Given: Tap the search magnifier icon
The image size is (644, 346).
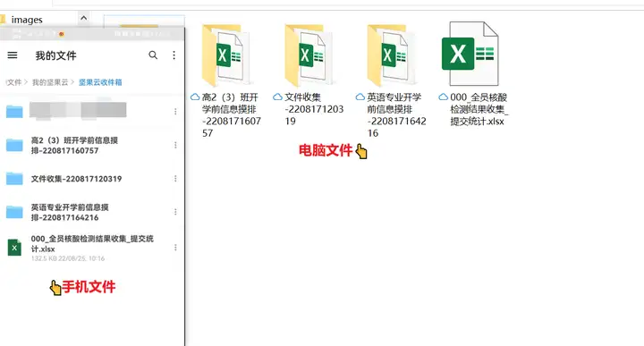Looking at the screenshot, I should coord(153,55).
